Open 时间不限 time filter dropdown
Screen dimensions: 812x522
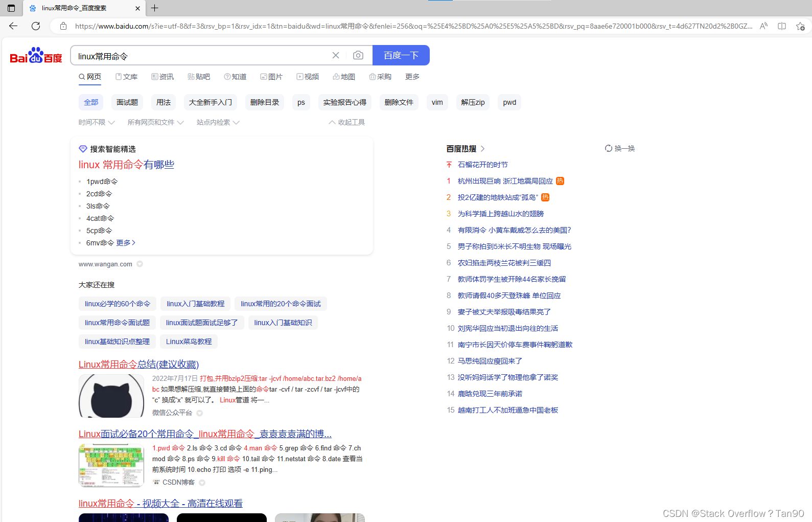(x=97, y=122)
